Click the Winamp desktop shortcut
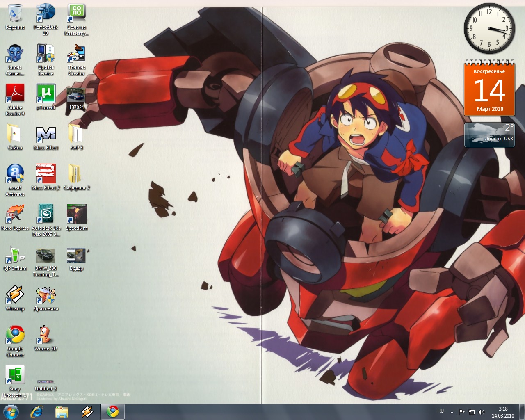This screenshot has height=420, width=525. tap(15, 298)
